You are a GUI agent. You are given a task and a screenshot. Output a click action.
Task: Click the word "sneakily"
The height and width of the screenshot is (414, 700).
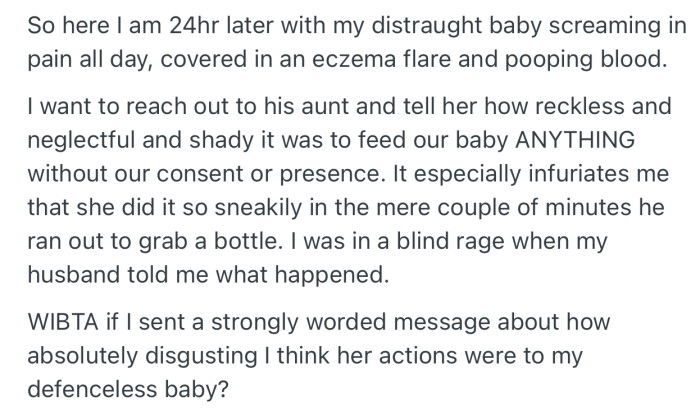258,207
